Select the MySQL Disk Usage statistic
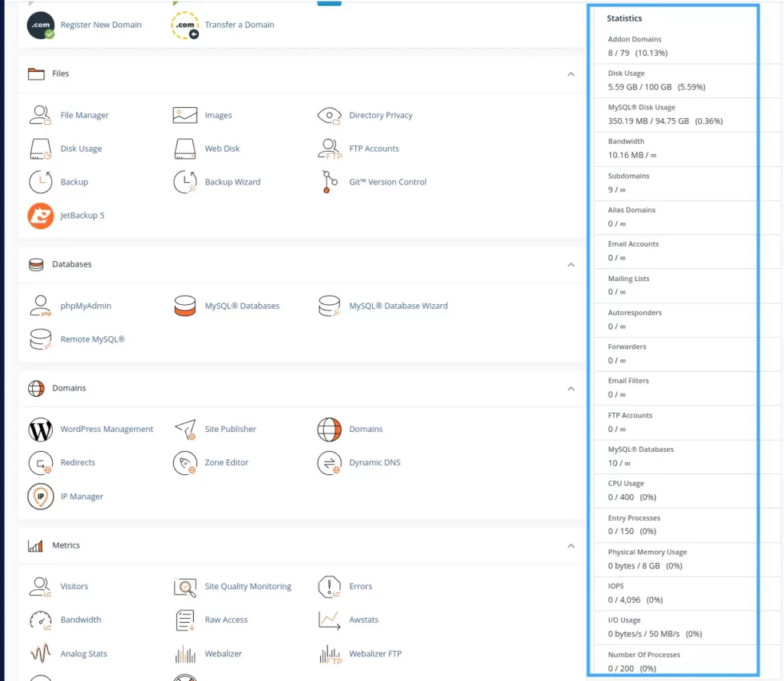Screen dimensions: 784x681 (674, 113)
